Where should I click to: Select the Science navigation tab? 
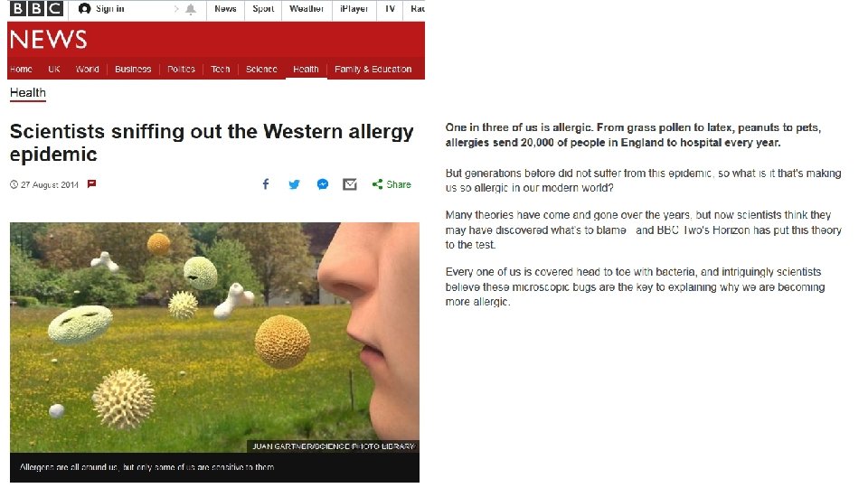261,70
